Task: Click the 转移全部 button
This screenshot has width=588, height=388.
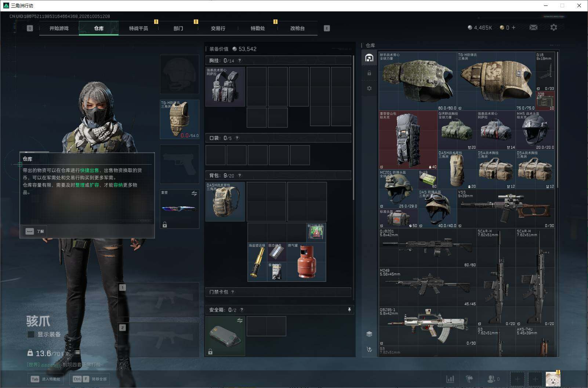Action: 90,379
